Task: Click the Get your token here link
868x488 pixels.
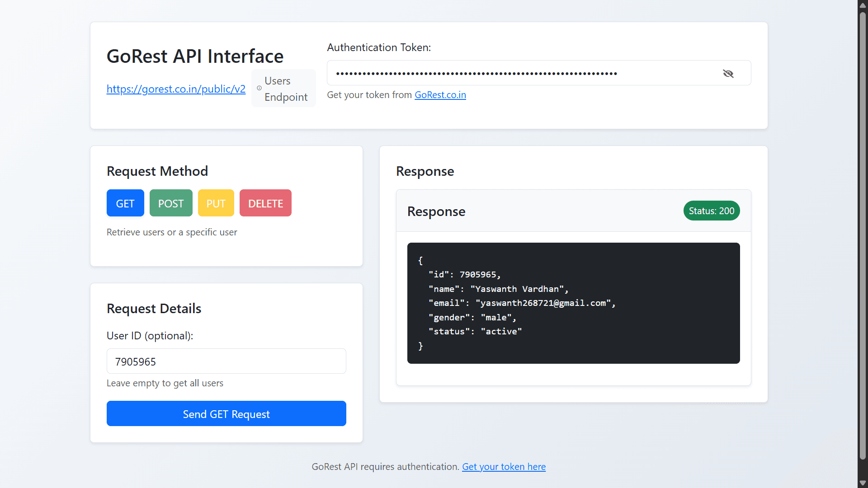Action: (504, 466)
